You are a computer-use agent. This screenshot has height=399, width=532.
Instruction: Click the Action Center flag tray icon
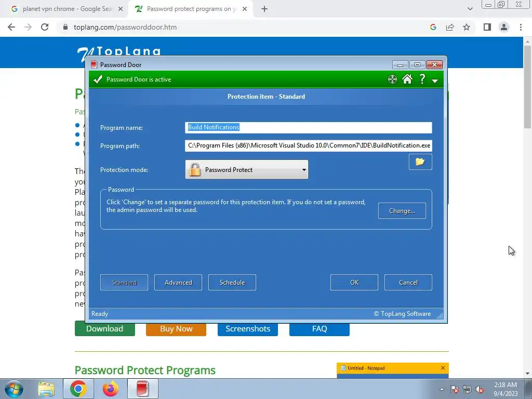tap(455, 389)
